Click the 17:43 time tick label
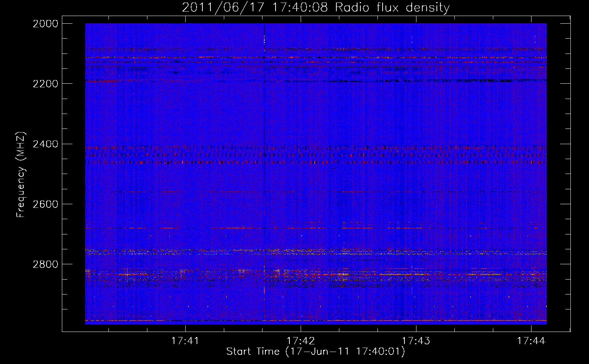Screen dimensions: 589x364 (416, 341)
